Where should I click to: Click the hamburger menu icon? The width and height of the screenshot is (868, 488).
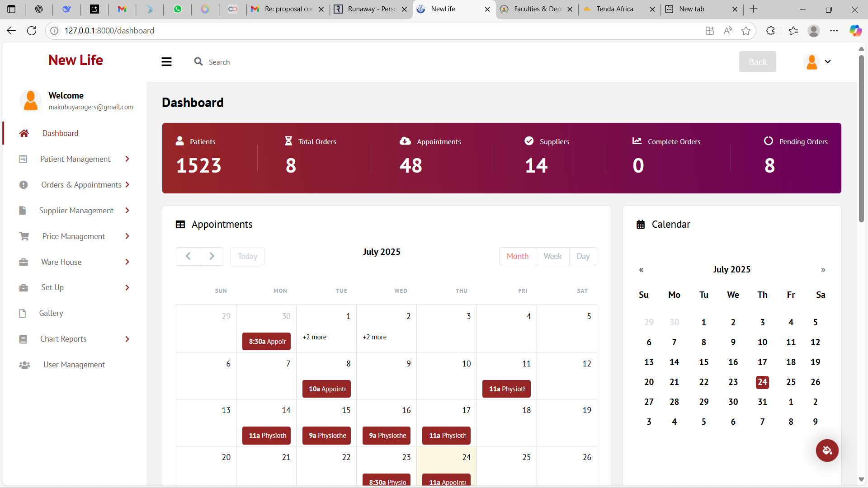166,62
